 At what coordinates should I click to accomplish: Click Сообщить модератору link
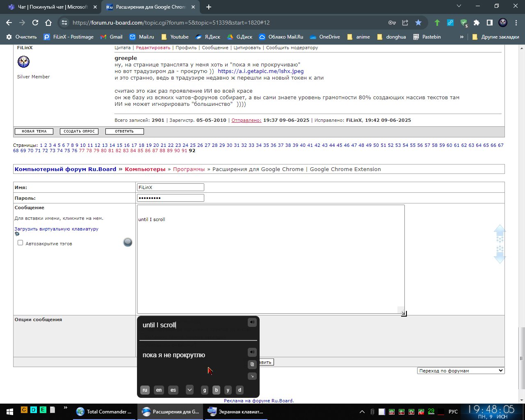[292, 48]
